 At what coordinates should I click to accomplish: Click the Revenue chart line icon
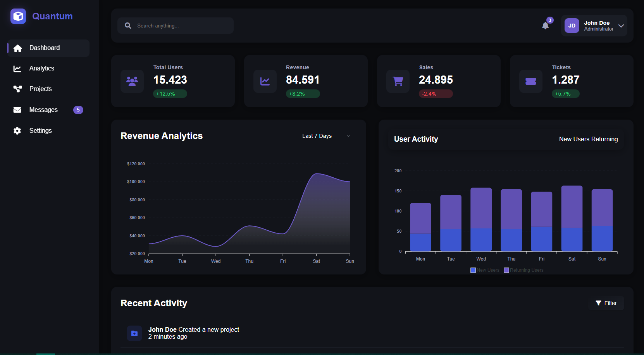265,81
